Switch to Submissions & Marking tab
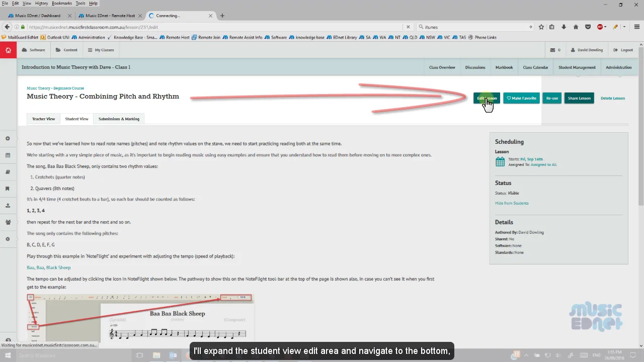Screen dimensions: 644x362 click(x=119, y=119)
